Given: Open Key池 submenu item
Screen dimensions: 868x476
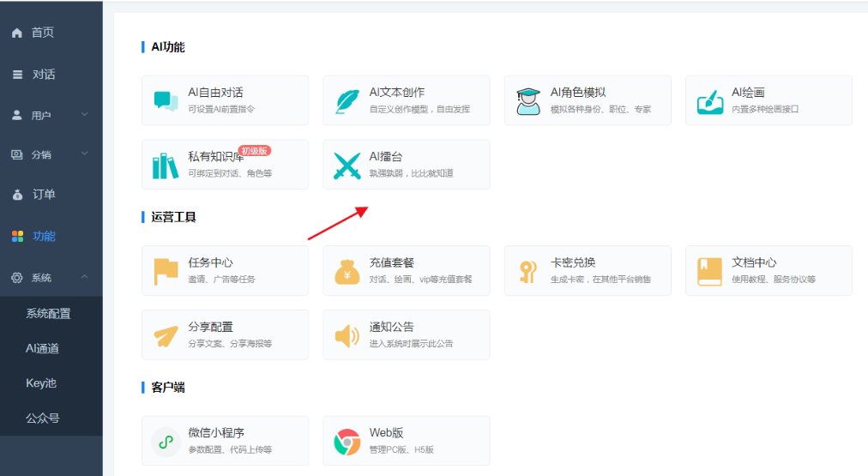Looking at the screenshot, I should [41, 383].
